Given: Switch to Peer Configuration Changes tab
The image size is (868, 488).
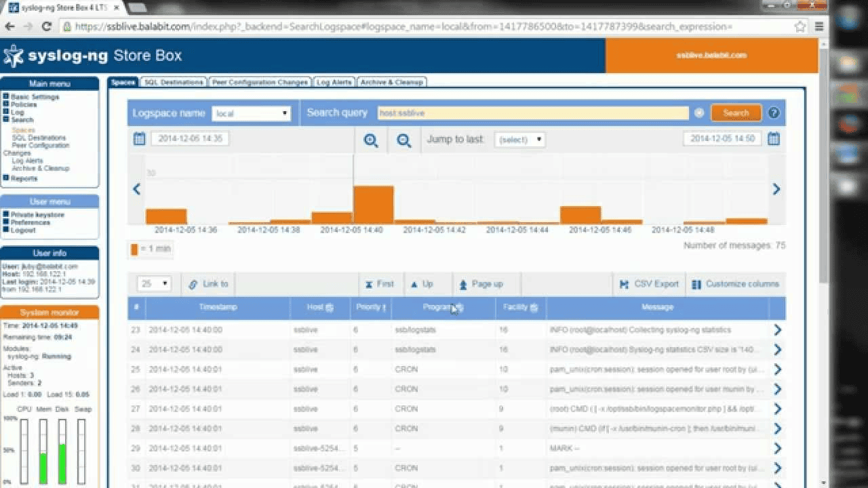Looking at the screenshot, I should (260, 82).
